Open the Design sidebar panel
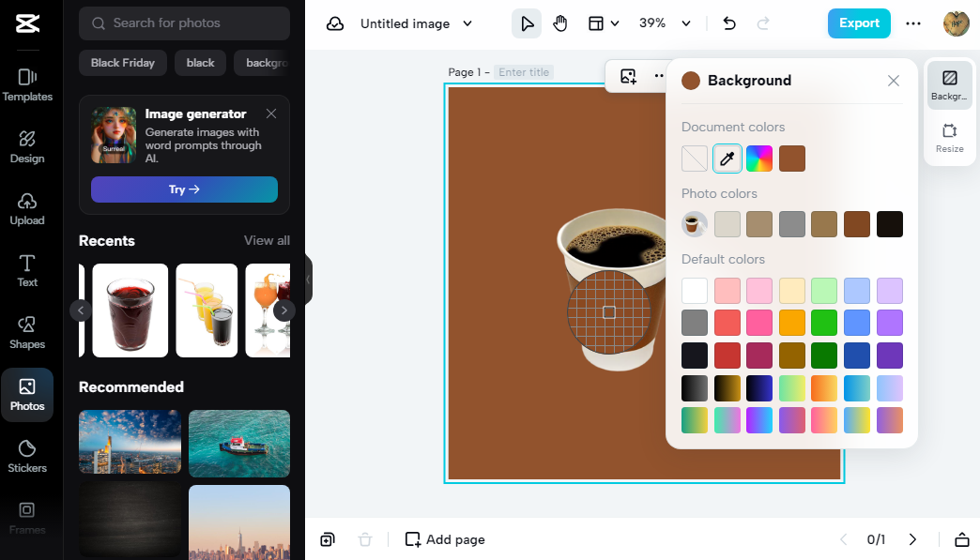 pyautogui.click(x=27, y=146)
